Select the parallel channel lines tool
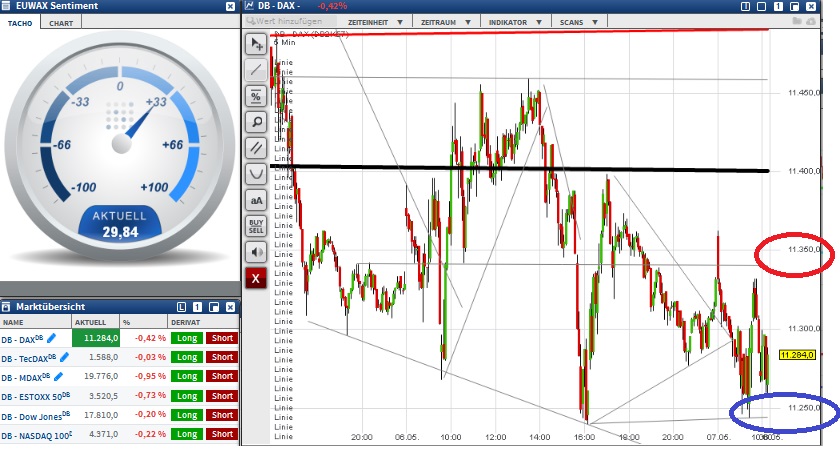 [256, 148]
